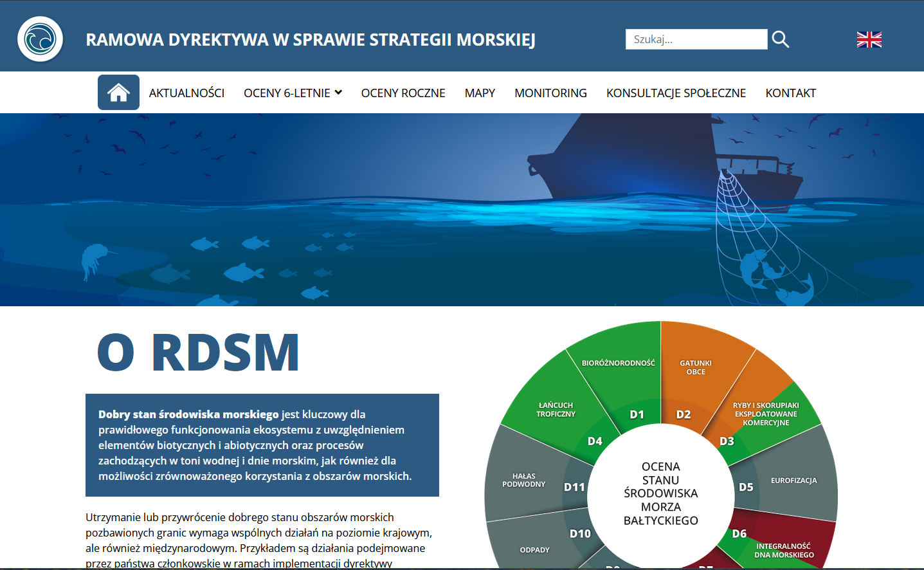Click the search magnifier icon

tap(780, 39)
